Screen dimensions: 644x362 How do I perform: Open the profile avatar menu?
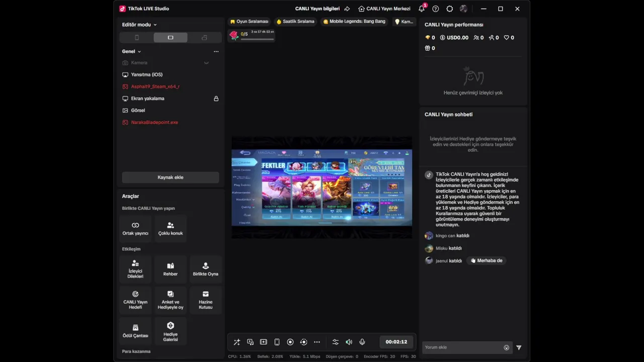[464, 9]
